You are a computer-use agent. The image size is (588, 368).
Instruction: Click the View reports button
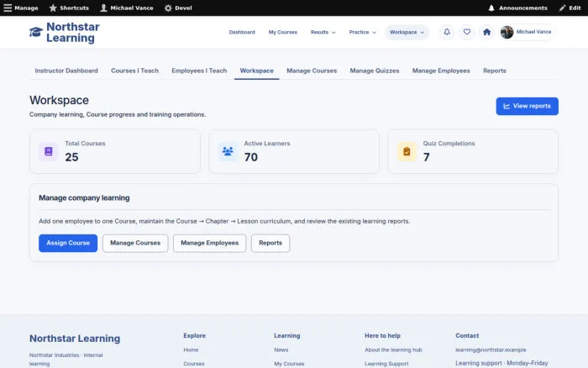click(527, 106)
